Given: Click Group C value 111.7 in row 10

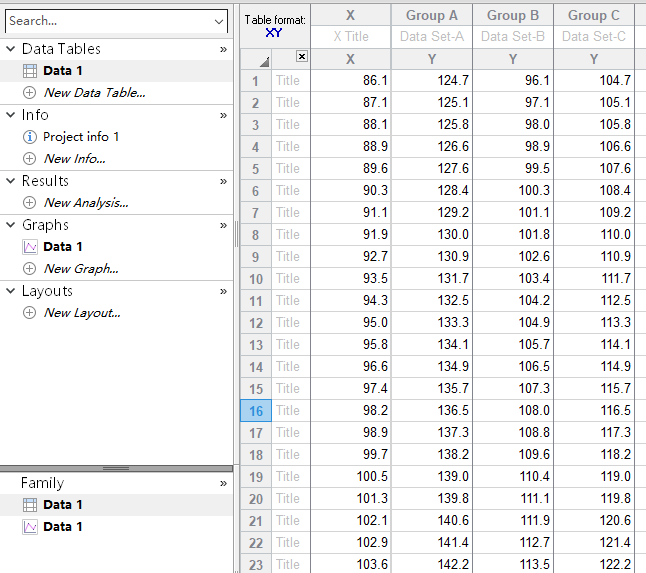Looking at the screenshot, I should coord(594,278).
